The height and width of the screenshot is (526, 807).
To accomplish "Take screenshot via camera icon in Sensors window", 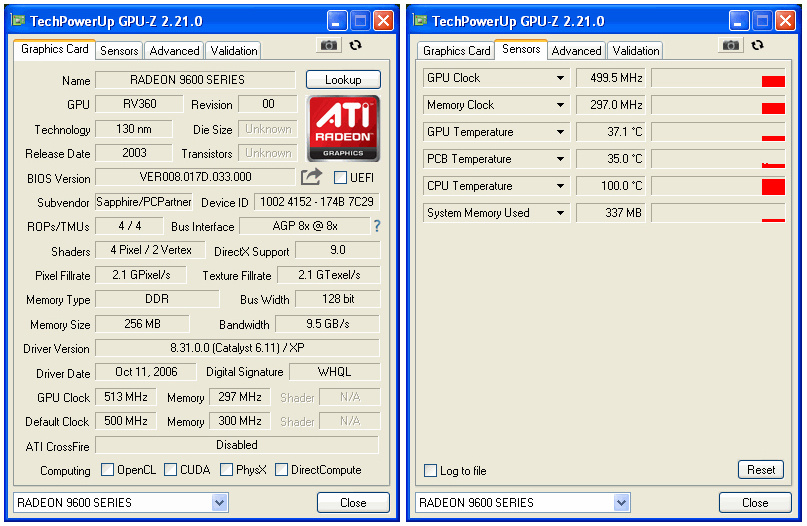I will tap(730, 45).
